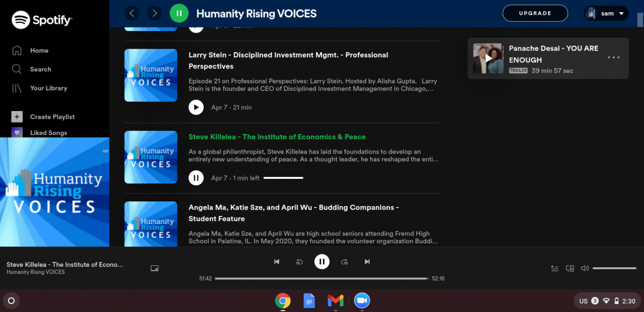Click the Spotify logo

(42, 20)
